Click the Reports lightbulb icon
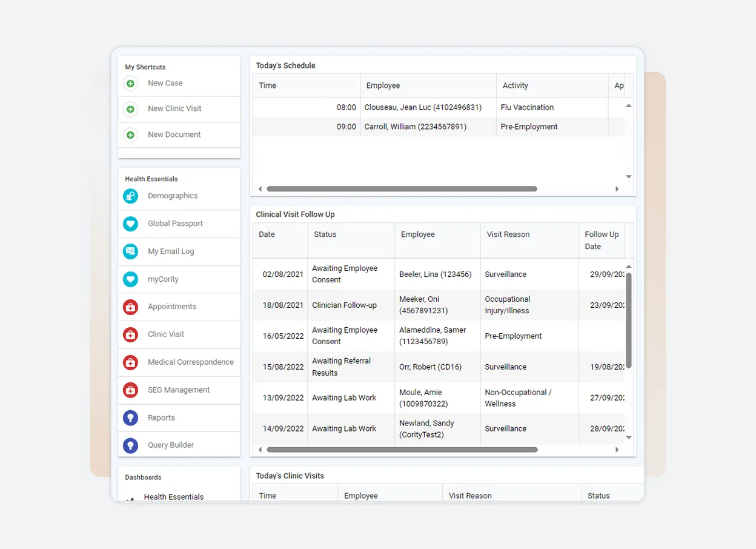The image size is (756, 549). click(x=130, y=418)
